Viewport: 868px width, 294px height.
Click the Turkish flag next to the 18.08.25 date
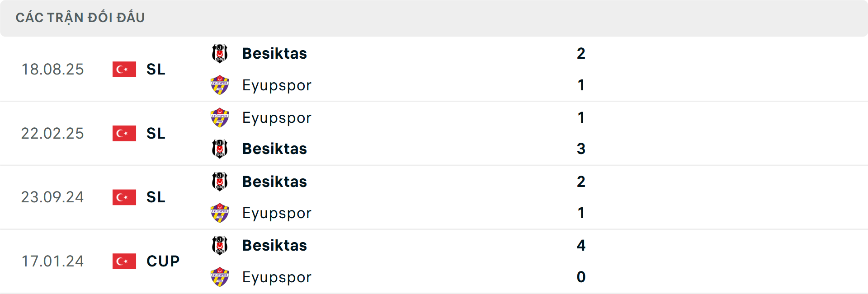tap(124, 69)
